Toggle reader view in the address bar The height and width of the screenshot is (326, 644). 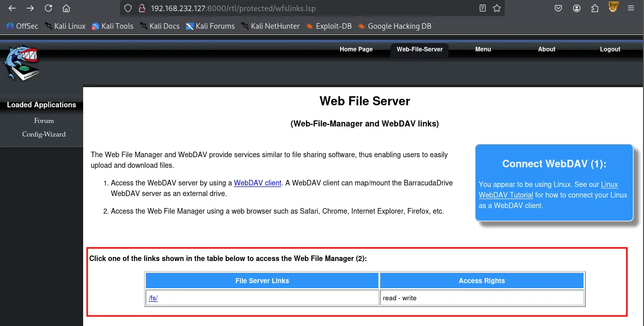click(x=483, y=8)
